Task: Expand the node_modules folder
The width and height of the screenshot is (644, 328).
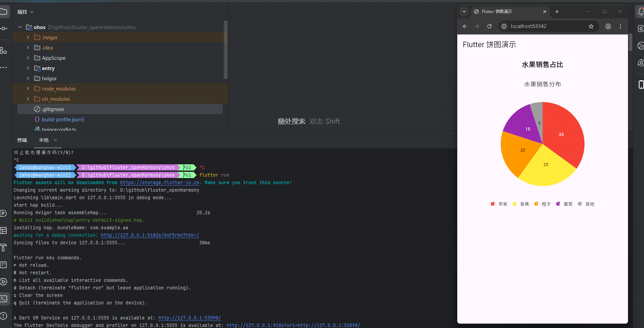Action: [x=28, y=88]
